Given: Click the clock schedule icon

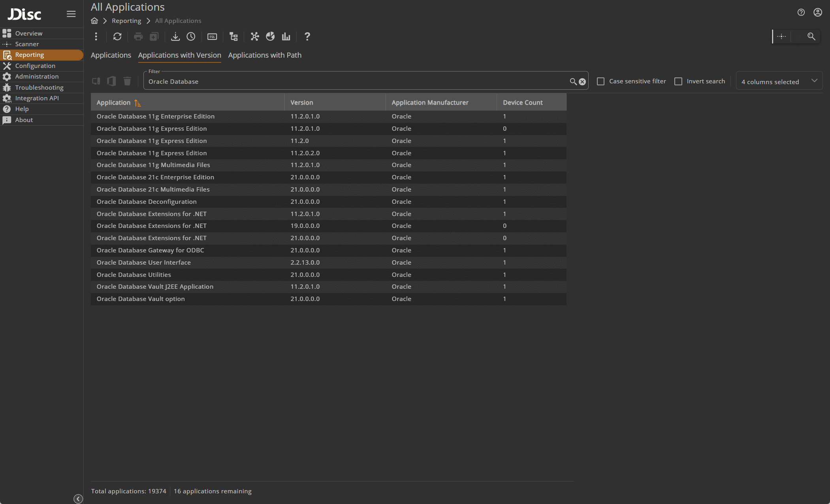Looking at the screenshot, I should 191,37.
